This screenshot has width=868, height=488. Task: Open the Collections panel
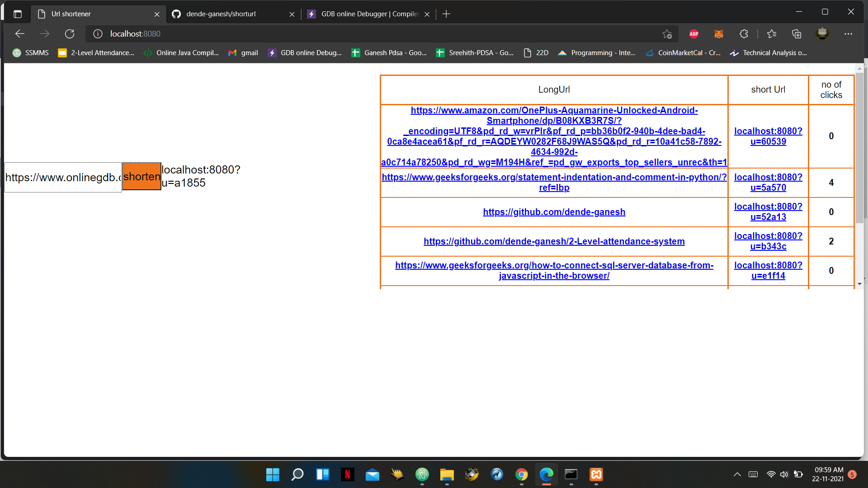point(796,34)
